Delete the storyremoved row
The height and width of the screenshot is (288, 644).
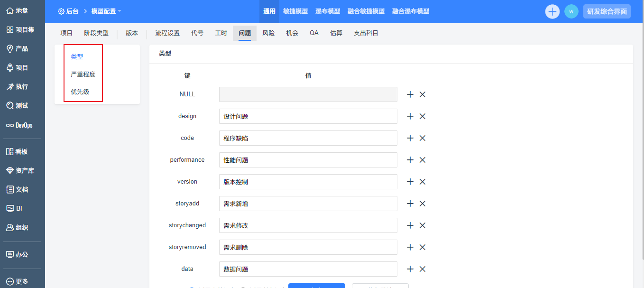coord(423,247)
